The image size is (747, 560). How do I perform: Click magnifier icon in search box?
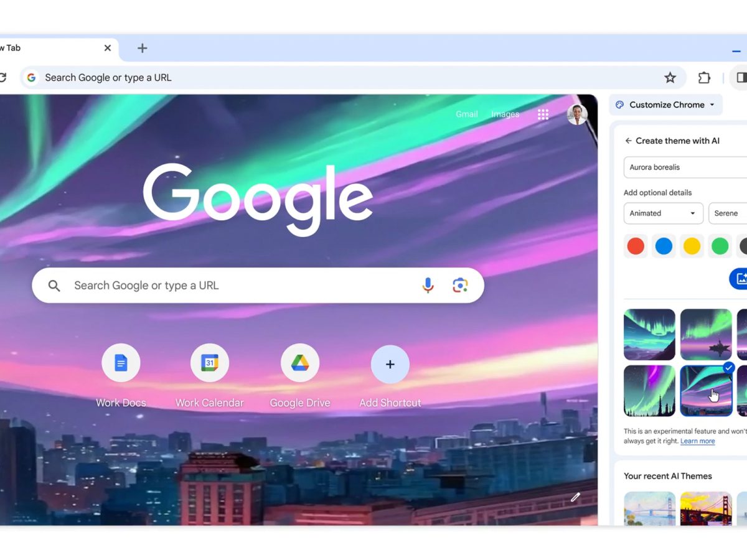(54, 286)
